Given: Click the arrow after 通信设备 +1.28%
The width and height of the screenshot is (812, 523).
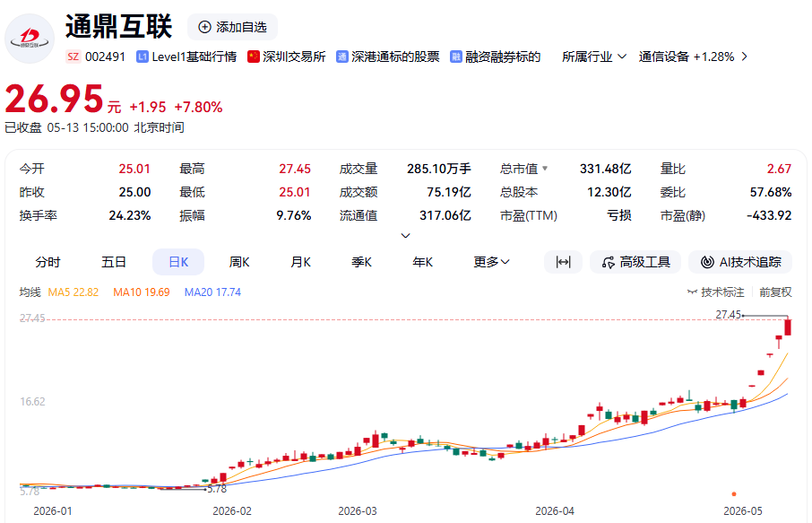Looking at the screenshot, I should pos(744,57).
